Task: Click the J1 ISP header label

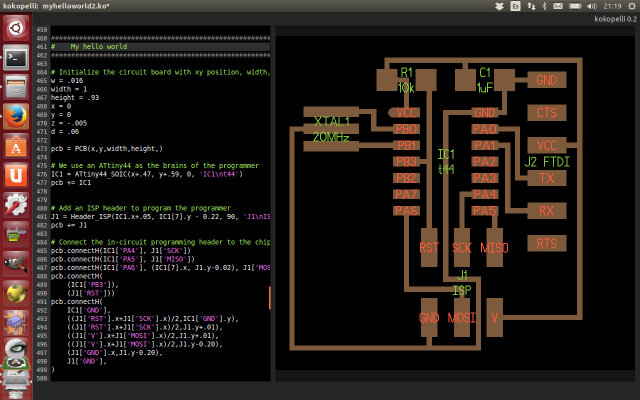Action: (462, 282)
